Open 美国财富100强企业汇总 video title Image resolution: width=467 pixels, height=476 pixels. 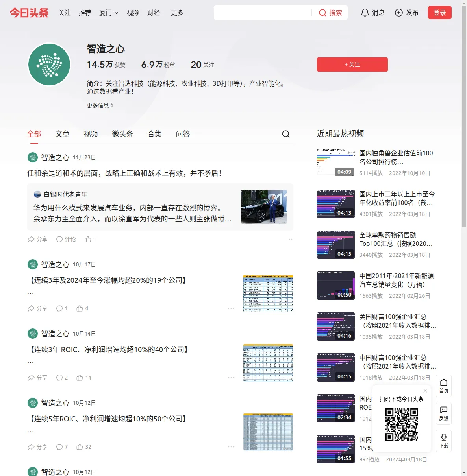(x=398, y=321)
